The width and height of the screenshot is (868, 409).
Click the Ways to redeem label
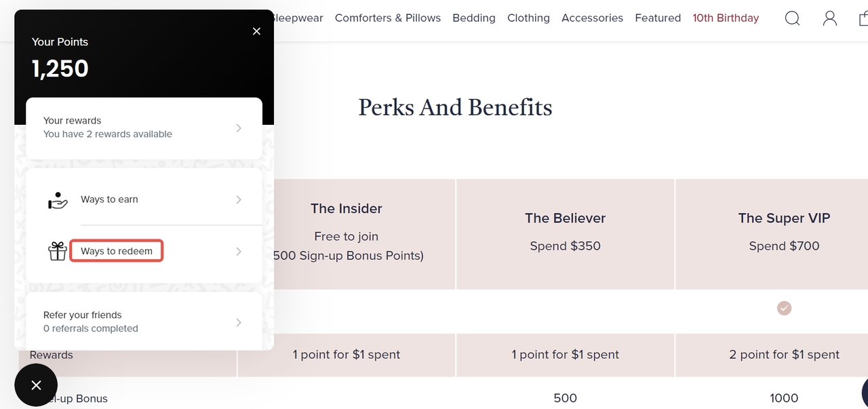coord(117,251)
